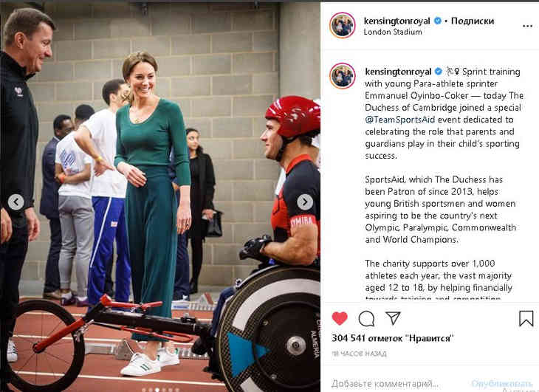Open kensingtonroyal username in the caption
The image size is (539, 392).
(x=398, y=72)
